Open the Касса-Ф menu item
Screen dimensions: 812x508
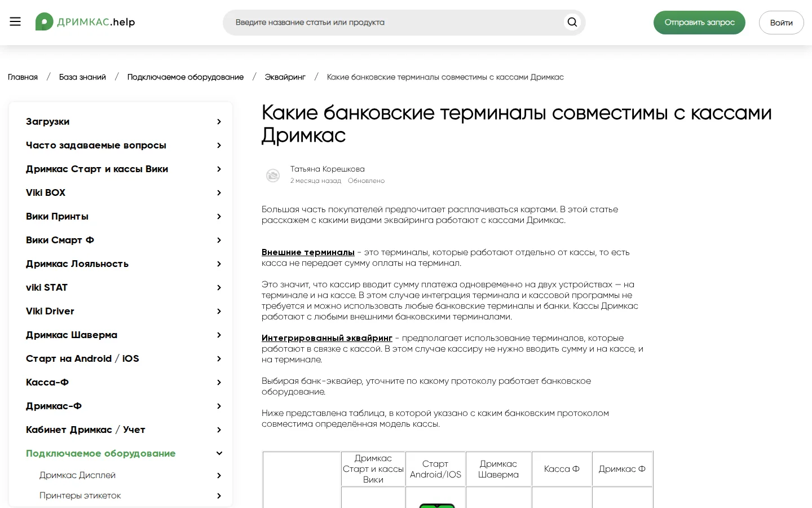(x=47, y=382)
